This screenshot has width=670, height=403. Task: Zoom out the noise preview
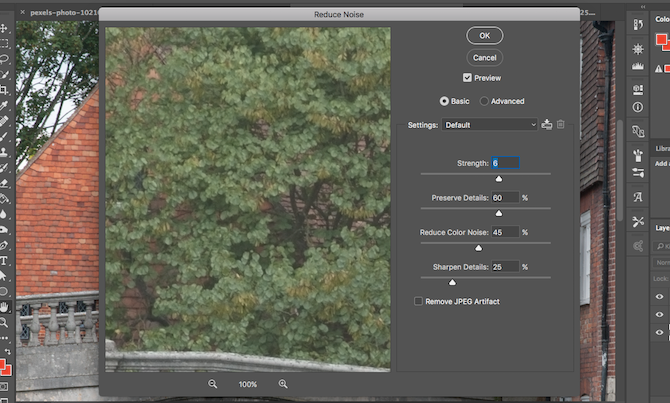(x=213, y=384)
